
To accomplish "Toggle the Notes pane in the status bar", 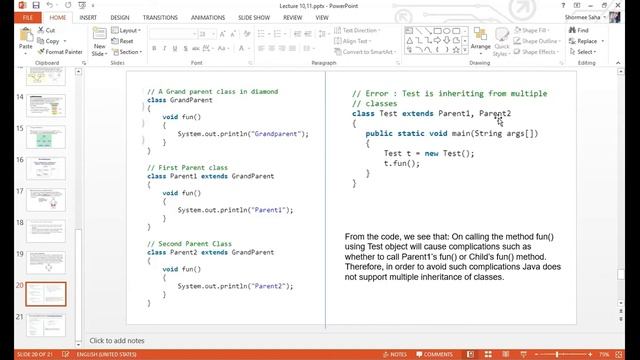I will coord(395,354).
